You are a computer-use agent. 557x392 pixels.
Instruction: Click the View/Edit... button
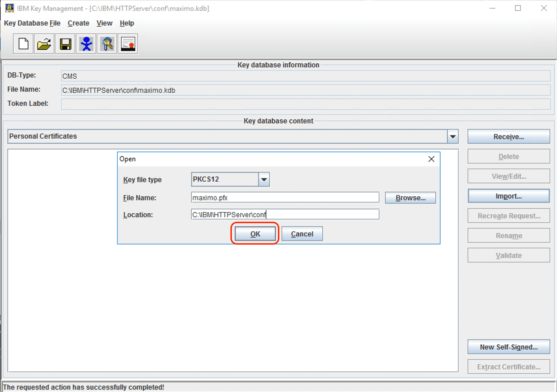coord(509,176)
